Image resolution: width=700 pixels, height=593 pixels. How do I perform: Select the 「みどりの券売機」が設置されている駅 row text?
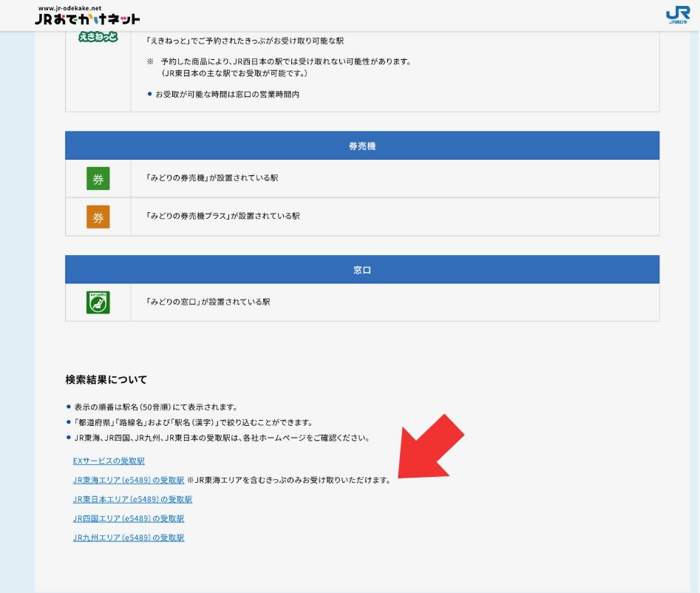pyautogui.click(x=212, y=179)
